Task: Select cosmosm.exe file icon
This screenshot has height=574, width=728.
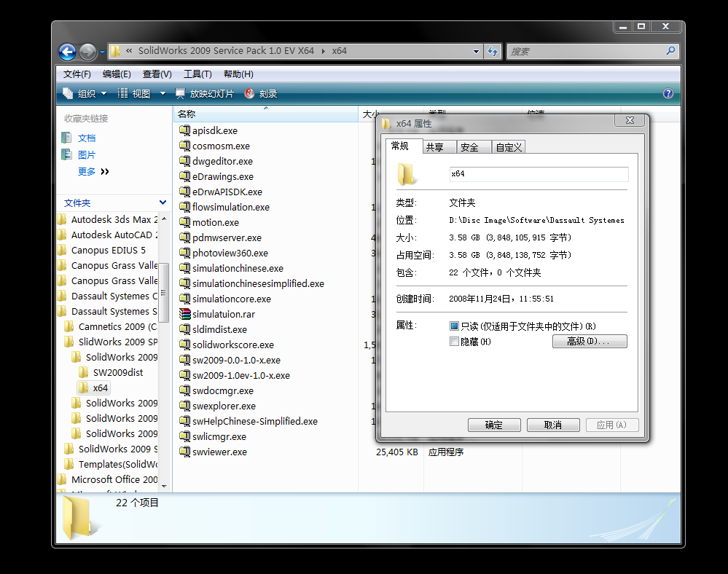Action: [185, 146]
